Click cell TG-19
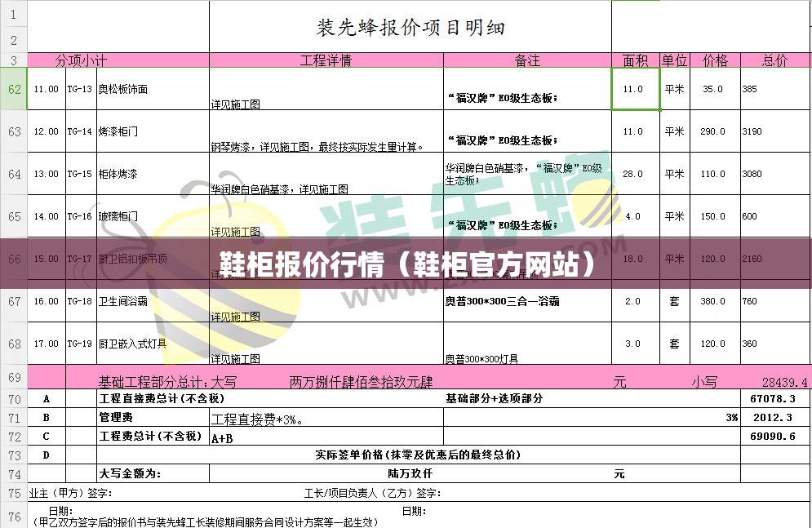Image resolution: width=812 pixels, height=528 pixels. point(81,344)
